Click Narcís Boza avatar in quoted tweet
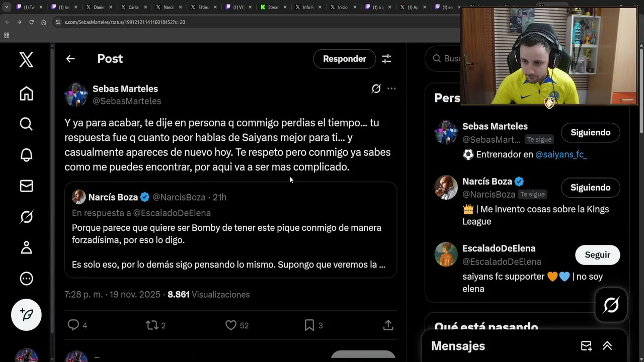Viewport: 644px width, 362px height. (78, 197)
